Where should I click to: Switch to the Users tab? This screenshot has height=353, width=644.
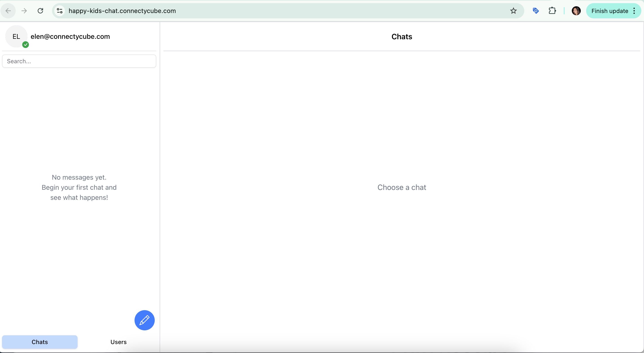[x=118, y=342]
